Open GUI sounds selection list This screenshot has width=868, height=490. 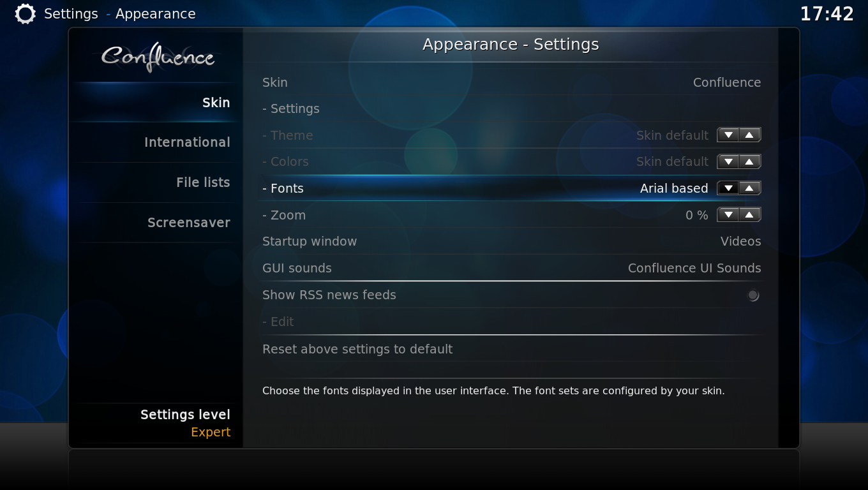point(511,268)
